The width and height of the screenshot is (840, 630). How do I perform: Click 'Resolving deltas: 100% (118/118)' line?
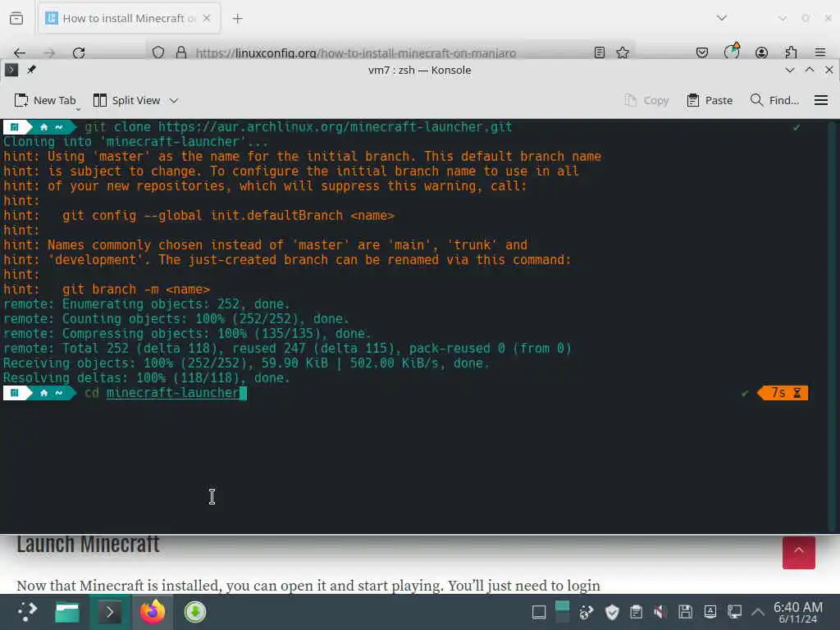coord(146,377)
